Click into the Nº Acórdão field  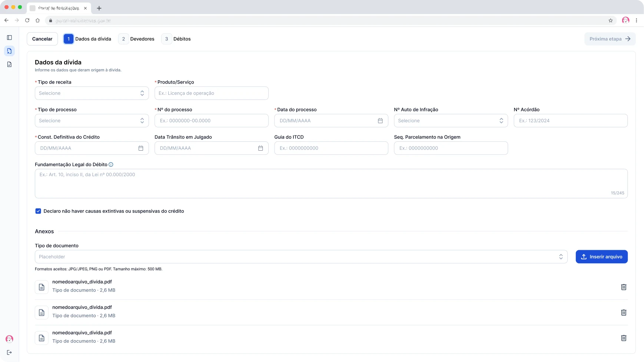(571, 121)
